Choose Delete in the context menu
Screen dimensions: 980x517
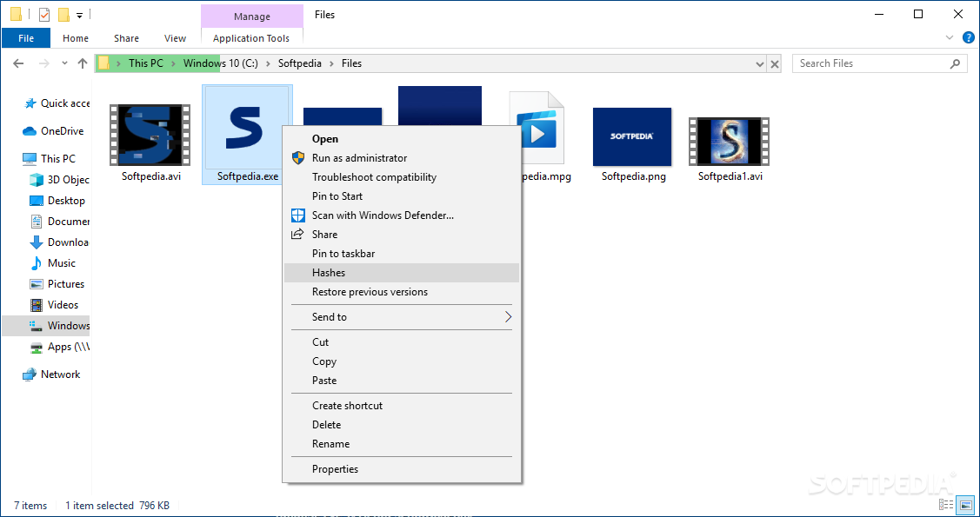coord(402,425)
